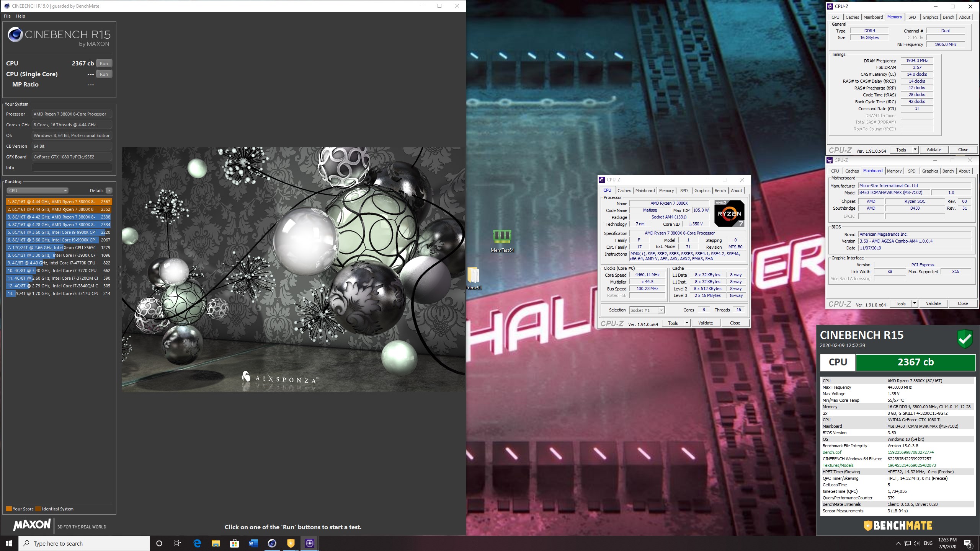980x551 pixels.
Task: Open the volume tray icon
Action: [916, 543]
